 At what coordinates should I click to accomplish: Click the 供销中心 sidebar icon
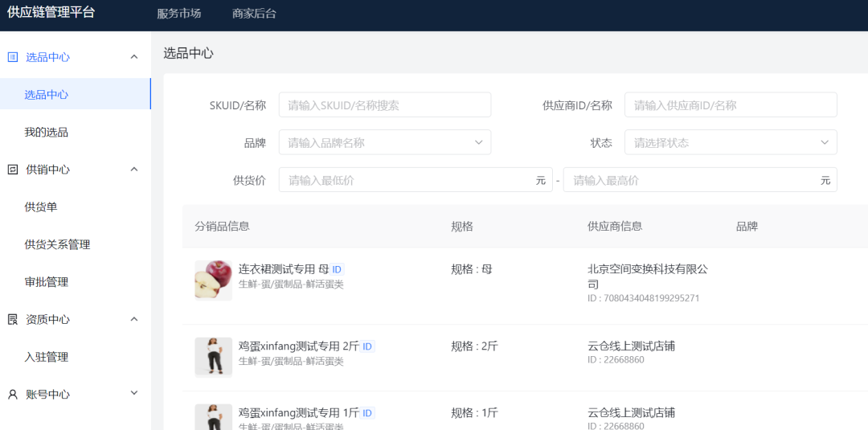click(13, 170)
